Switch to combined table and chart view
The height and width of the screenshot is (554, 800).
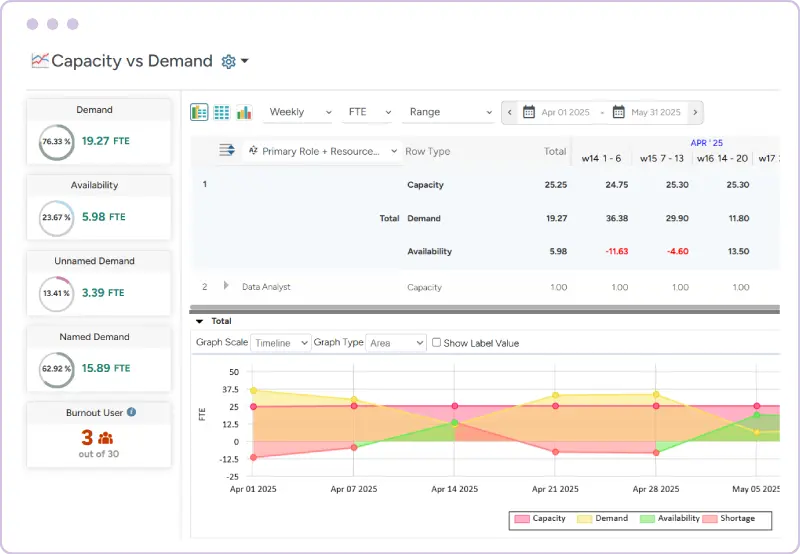[199, 112]
